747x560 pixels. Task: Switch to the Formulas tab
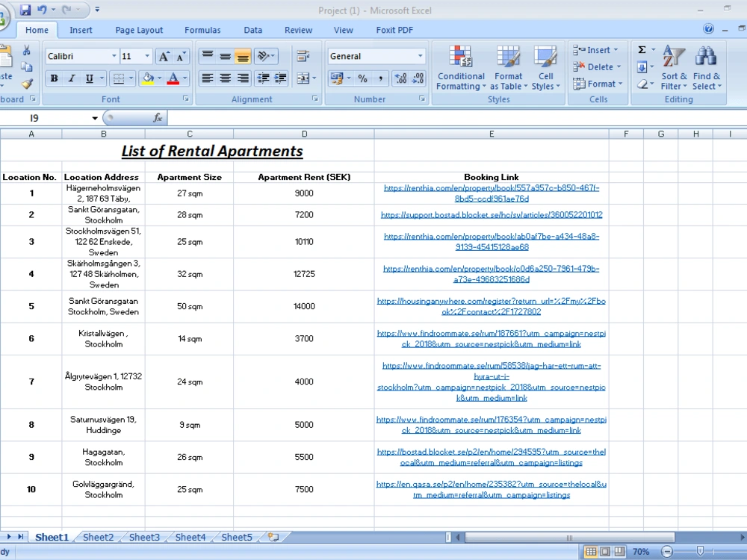(x=202, y=30)
